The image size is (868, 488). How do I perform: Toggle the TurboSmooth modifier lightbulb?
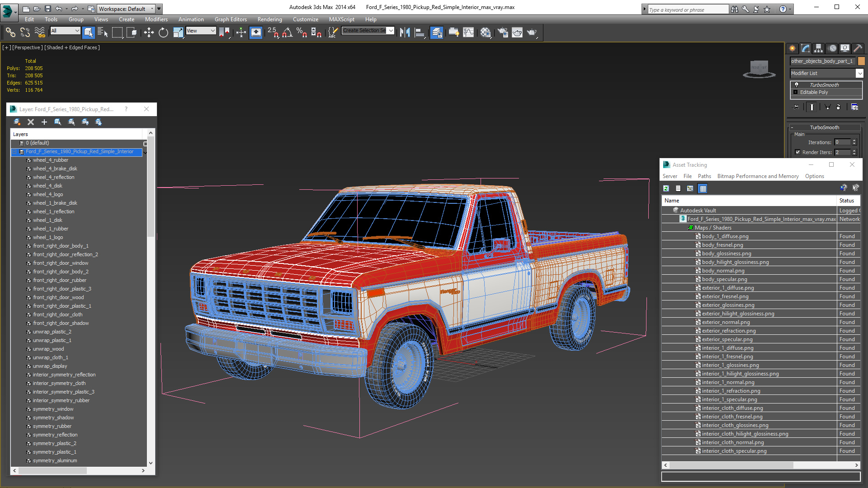[x=797, y=85]
